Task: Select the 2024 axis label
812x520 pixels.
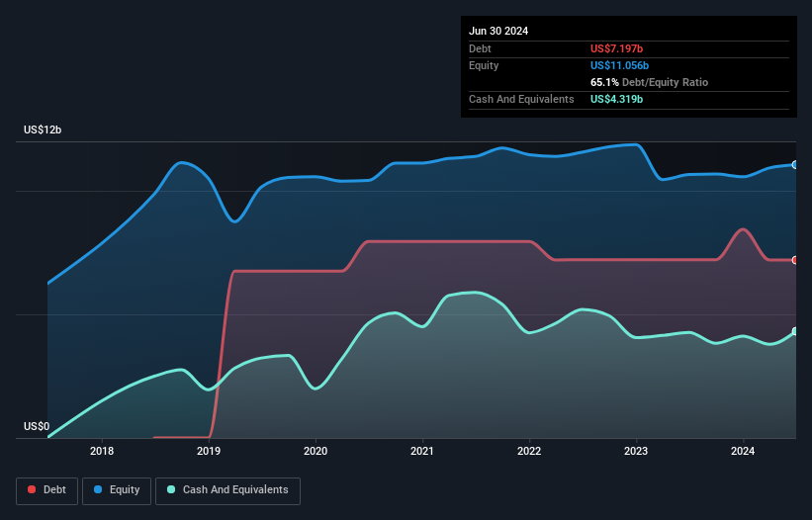Action: [x=743, y=451]
